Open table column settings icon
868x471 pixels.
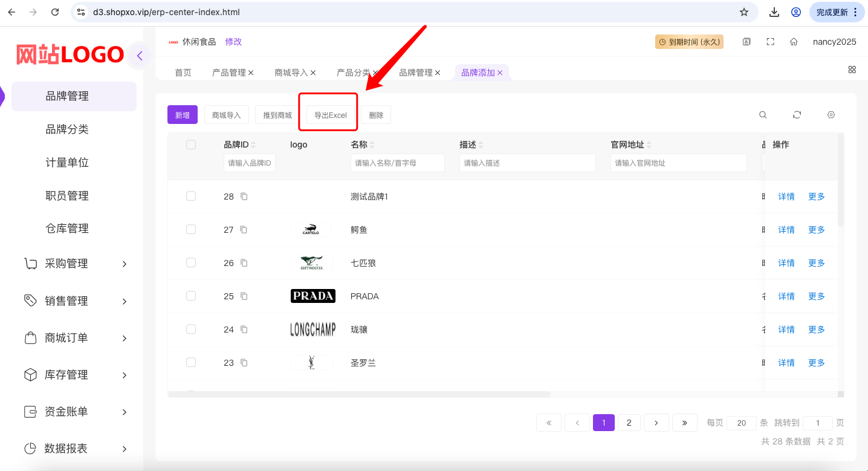pos(831,115)
